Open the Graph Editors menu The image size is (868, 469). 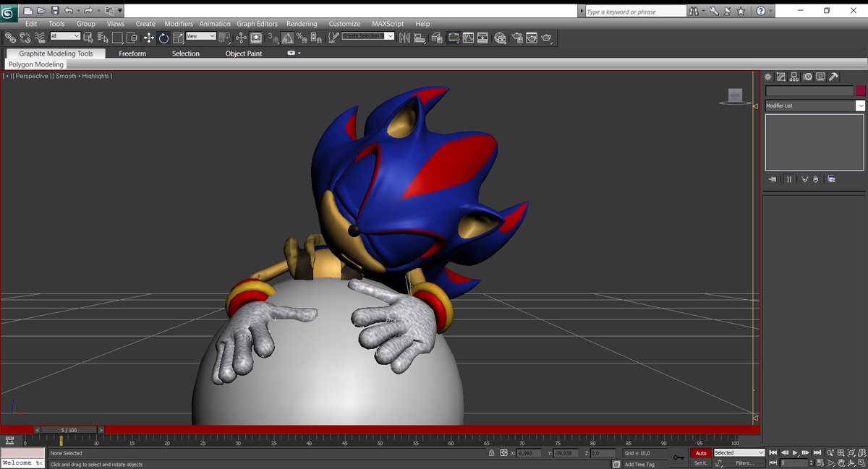(x=257, y=24)
